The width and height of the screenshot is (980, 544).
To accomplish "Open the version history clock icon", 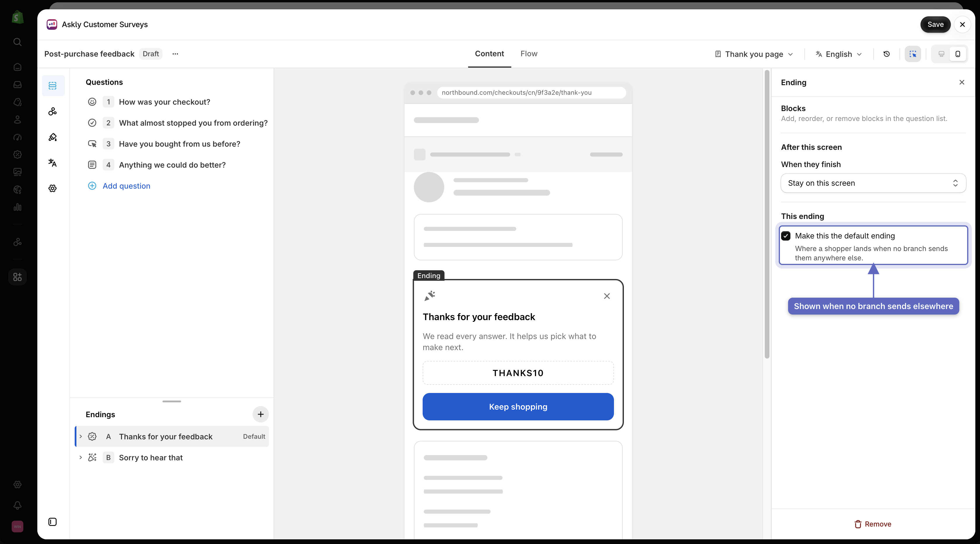I will point(886,54).
